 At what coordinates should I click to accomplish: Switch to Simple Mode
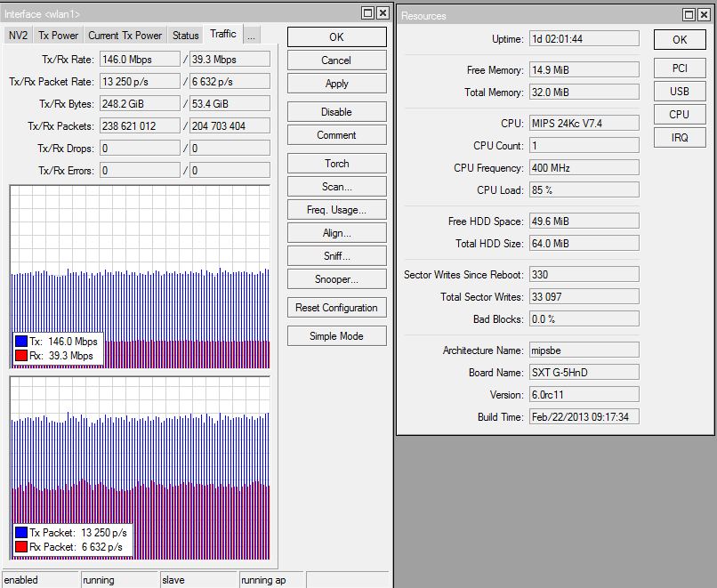click(x=336, y=336)
